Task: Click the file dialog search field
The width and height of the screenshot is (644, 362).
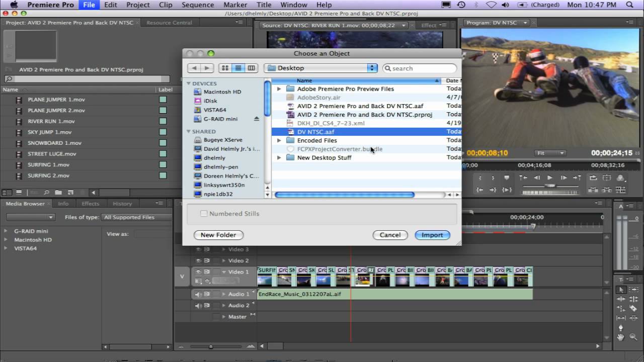Action: pos(420,68)
